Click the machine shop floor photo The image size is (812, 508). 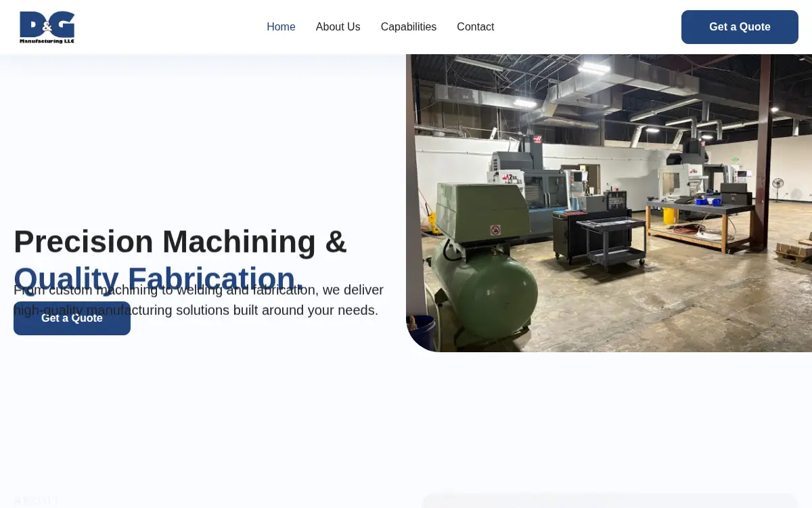click(x=609, y=203)
